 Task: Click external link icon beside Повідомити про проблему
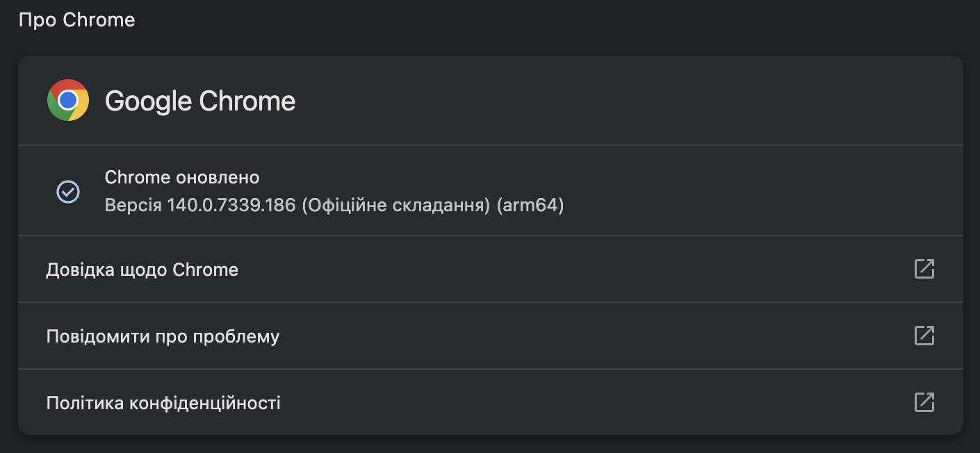(x=924, y=336)
